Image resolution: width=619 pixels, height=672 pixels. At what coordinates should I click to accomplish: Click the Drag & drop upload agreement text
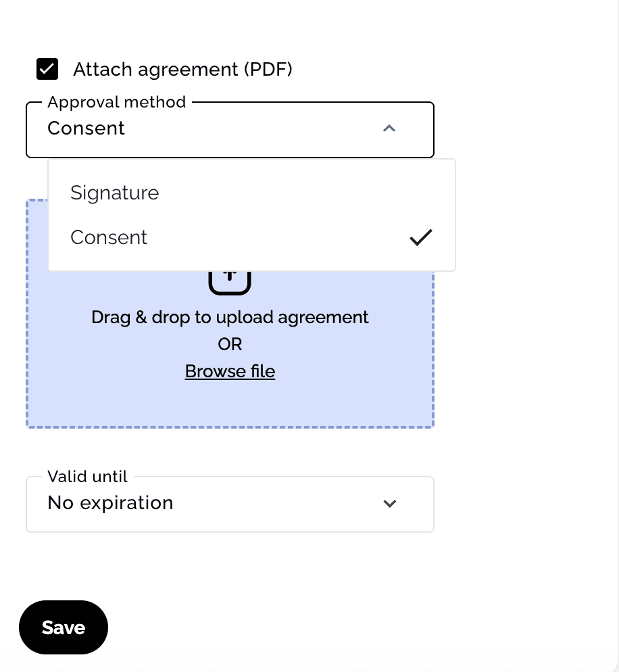[230, 318]
